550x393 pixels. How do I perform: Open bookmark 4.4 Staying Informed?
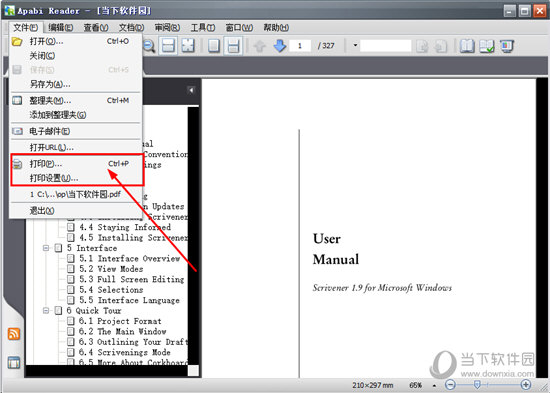coord(125,227)
